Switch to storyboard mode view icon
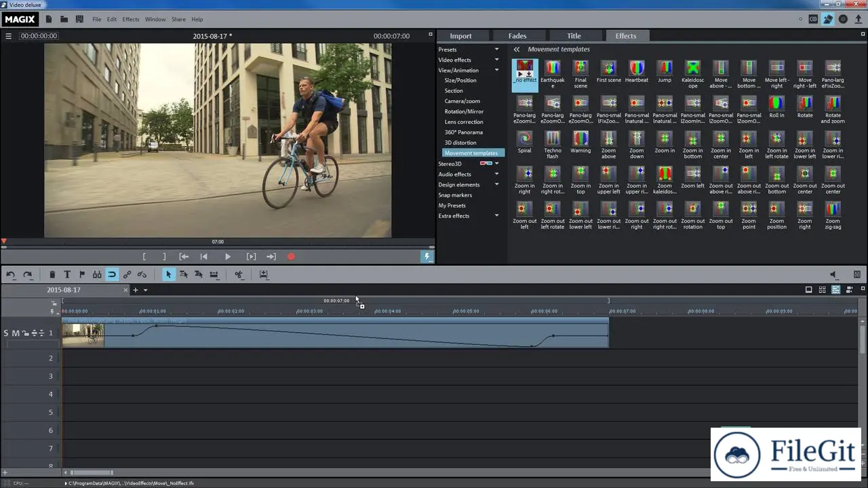This screenshot has width=868, height=488. pyautogui.click(x=808, y=289)
